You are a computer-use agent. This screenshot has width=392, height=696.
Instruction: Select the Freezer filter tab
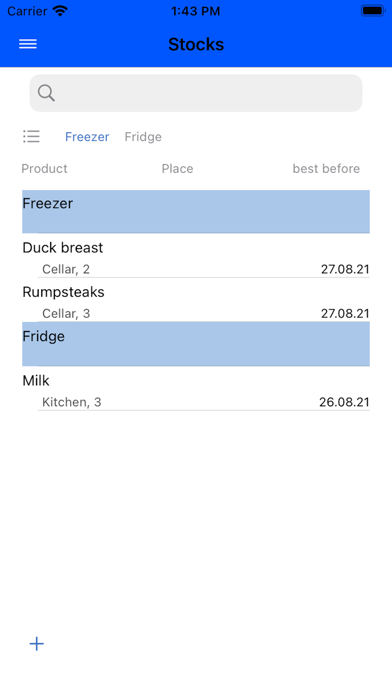[x=87, y=137]
